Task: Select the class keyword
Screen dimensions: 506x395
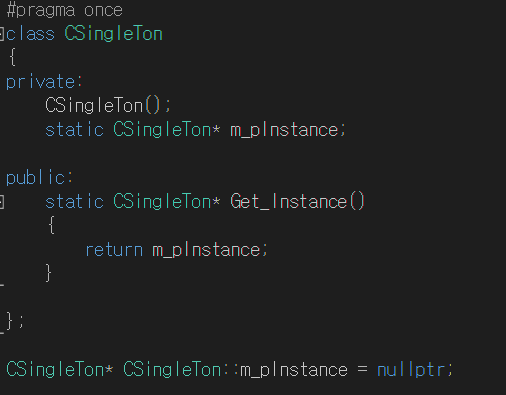Action: click(30, 34)
